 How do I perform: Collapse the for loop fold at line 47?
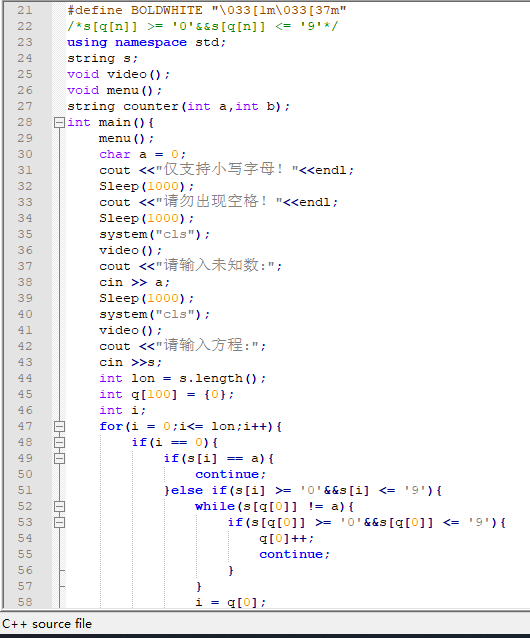(59, 426)
